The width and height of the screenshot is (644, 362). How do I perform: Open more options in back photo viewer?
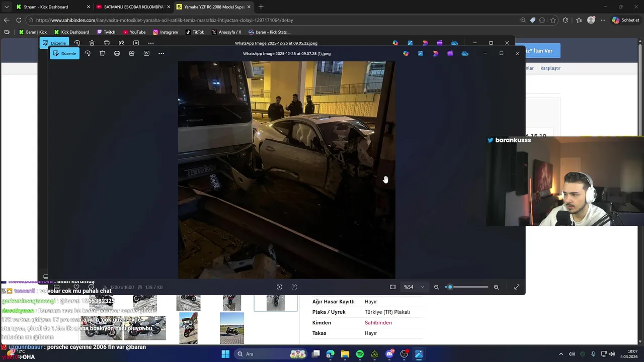point(150,43)
